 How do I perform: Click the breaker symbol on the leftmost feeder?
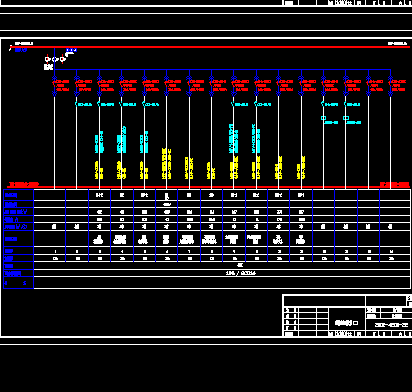point(54,86)
